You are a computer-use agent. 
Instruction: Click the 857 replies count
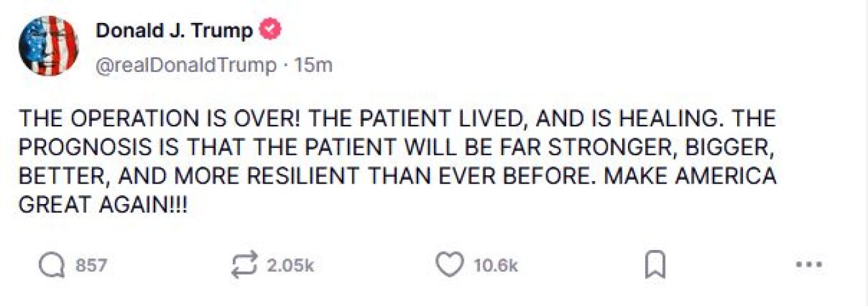point(91,265)
